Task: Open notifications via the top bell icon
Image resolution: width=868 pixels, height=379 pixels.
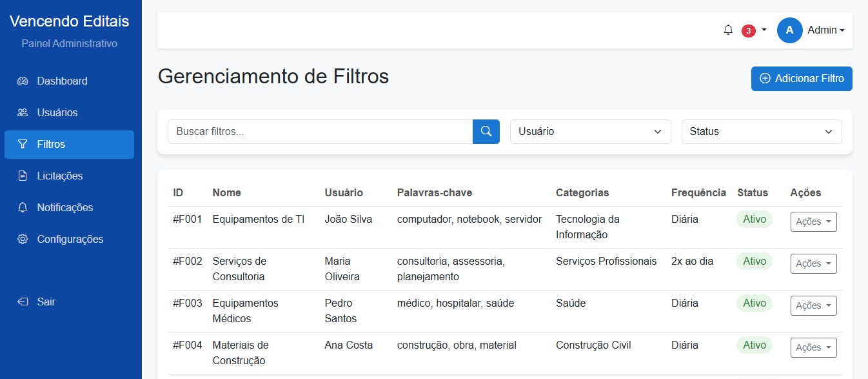Action: (x=728, y=30)
